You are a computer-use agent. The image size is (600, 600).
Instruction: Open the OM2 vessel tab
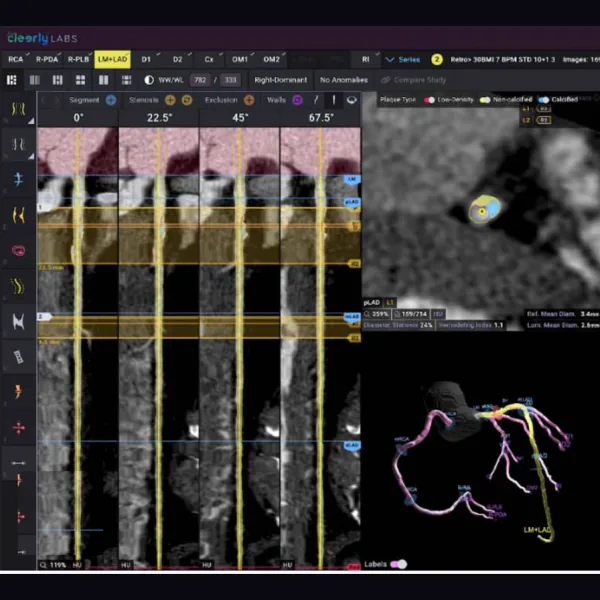click(x=271, y=59)
